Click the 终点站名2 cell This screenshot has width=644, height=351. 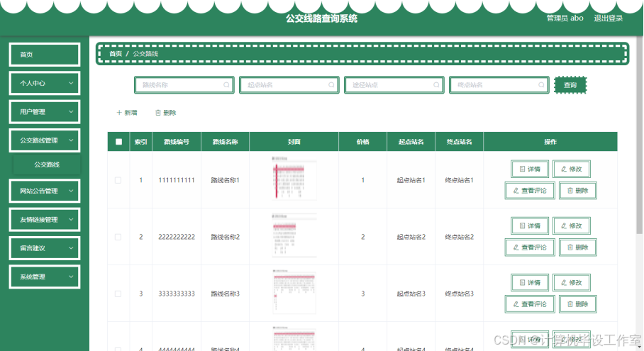pyautogui.click(x=459, y=237)
